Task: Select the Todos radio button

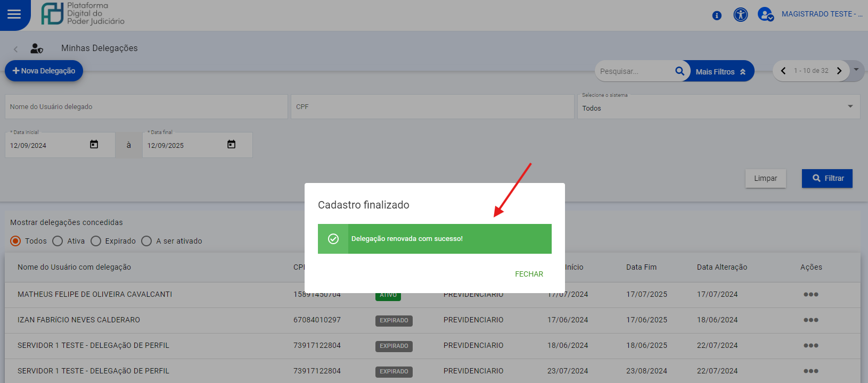Action: tap(16, 241)
